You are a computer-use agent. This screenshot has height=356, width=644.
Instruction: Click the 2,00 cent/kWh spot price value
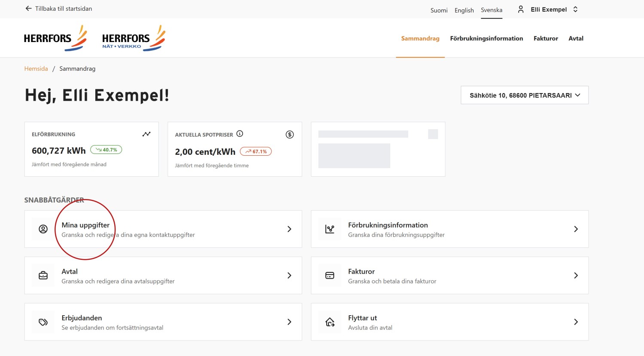point(205,152)
